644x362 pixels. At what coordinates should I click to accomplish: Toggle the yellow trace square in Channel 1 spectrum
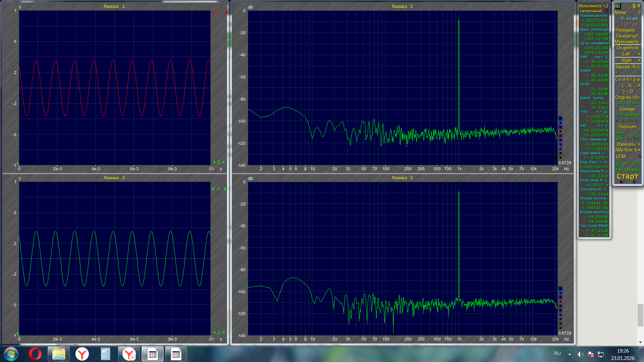[x=560, y=131]
